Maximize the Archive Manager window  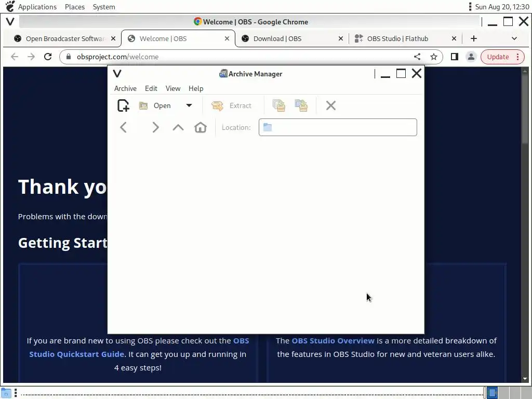401,73
